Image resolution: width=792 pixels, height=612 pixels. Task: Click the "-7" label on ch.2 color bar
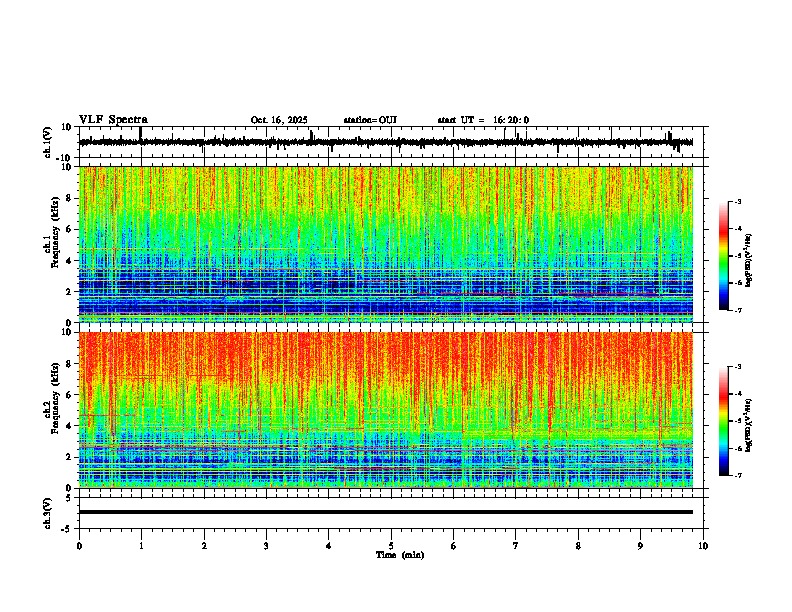coord(737,475)
